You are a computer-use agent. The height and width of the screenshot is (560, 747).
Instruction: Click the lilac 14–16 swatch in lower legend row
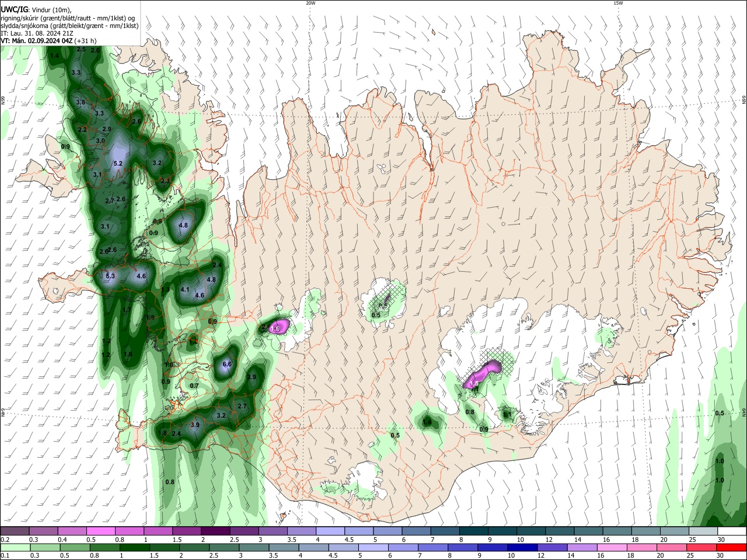581,548
